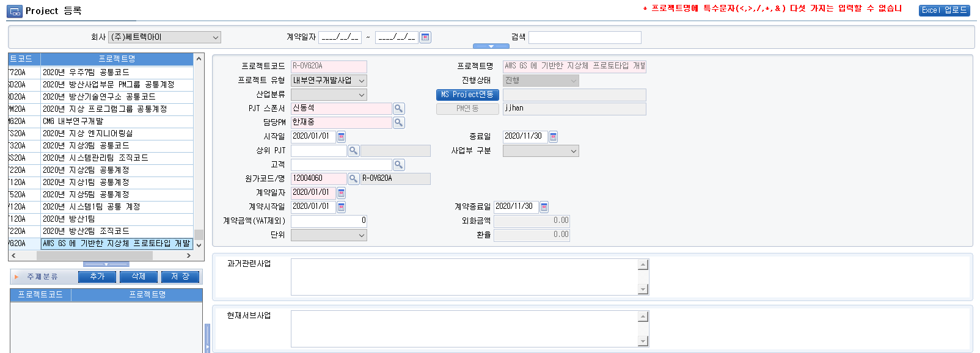This screenshot has width=980, height=353.
Task: Click the 검색 search input field
Action: click(x=585, y=37)
